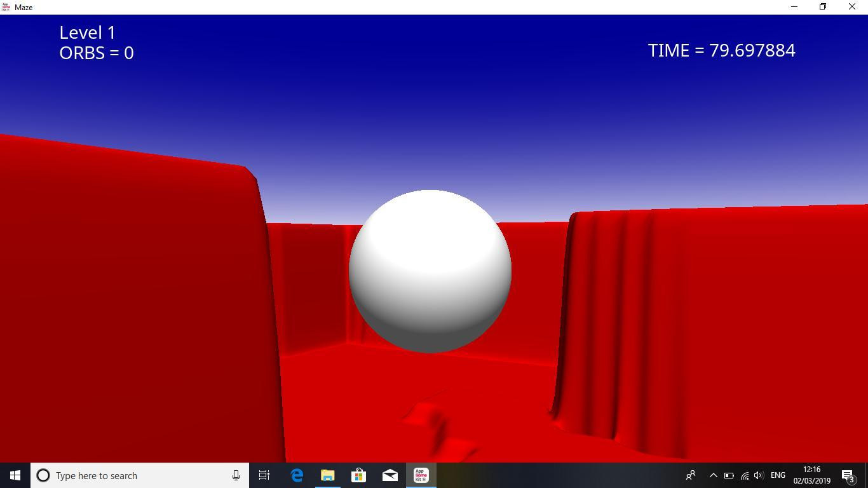Screen dimensions: 868x488
Task: Switch the ENG input language indicator
Action: pyautogui.click(x=778, y=475)
